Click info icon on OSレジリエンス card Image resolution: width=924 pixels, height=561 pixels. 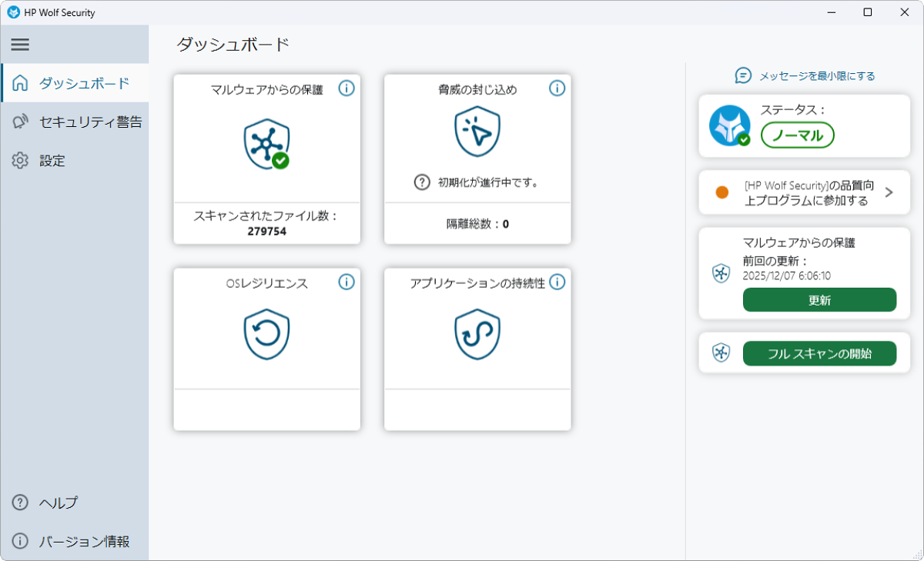coord(346,282)
